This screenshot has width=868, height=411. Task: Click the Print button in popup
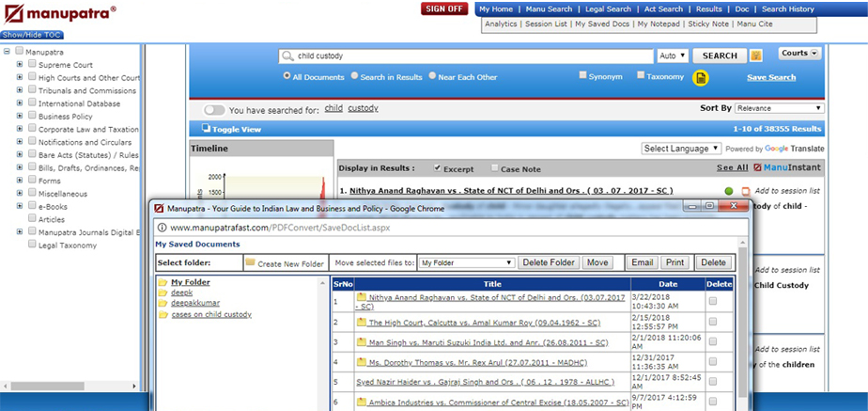click(674, 262)
